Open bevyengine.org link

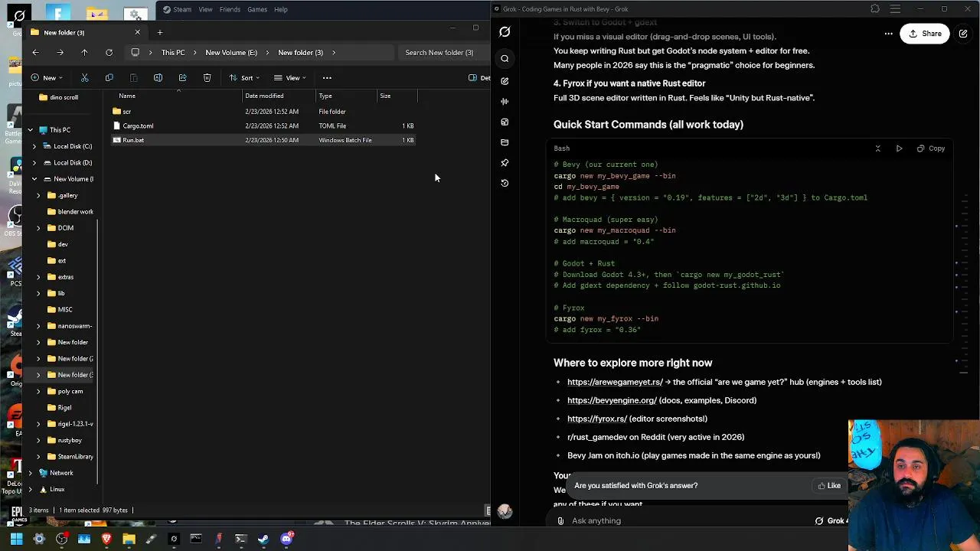(x=612, y=400)
